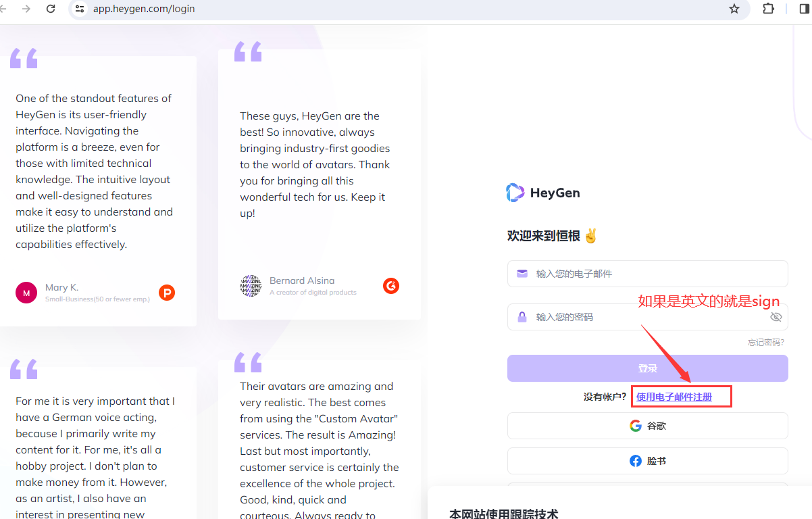The image size is (812, 519).
Task: Click the HeyGen logo
Action: click(543, 193)
